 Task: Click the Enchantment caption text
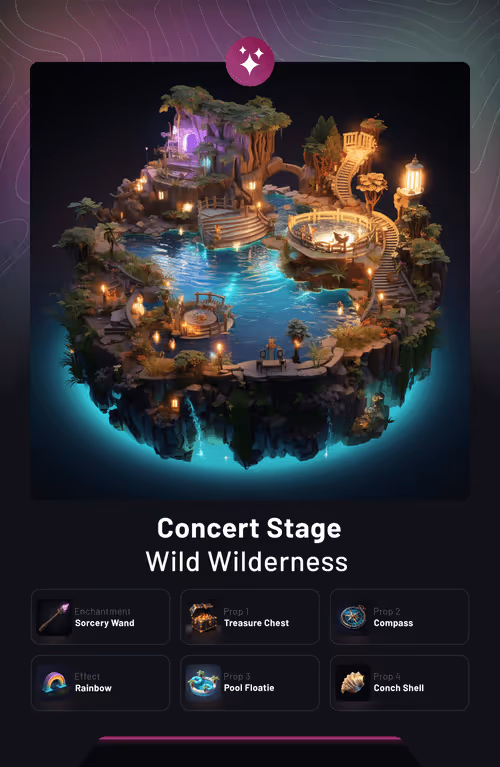point(102,611)
